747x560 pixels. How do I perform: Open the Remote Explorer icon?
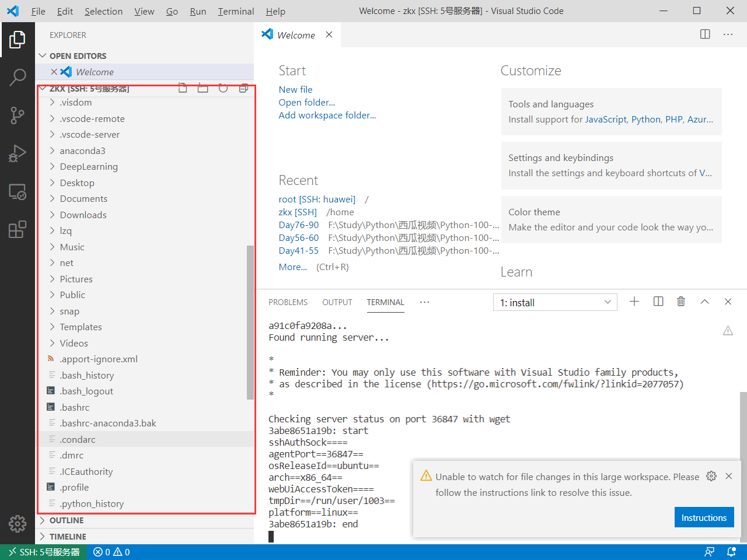click(18, 191)
